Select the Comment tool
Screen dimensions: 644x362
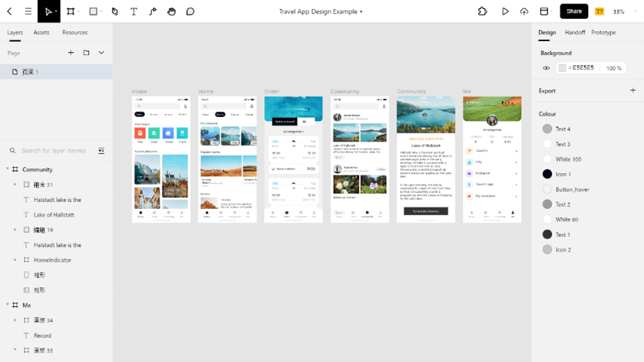(x=190, y=12)
